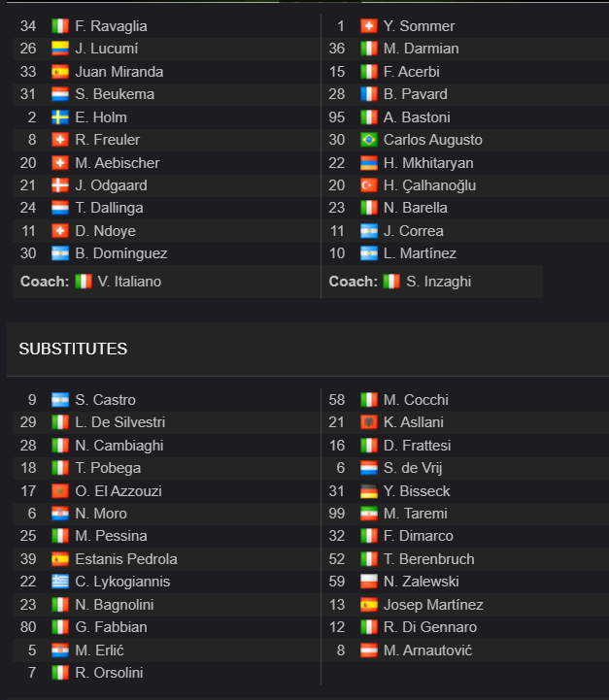The height and width of the screenshot is (700, 609).
Task: Open player L. Martínez profile
Action: click(420, 253)
